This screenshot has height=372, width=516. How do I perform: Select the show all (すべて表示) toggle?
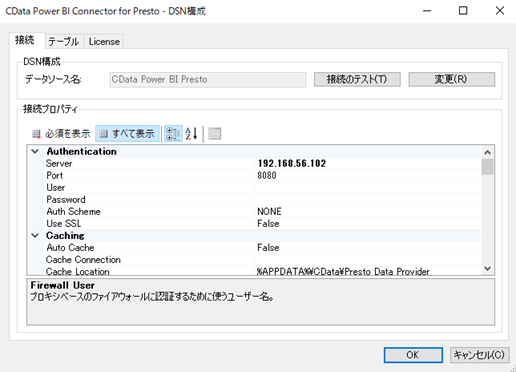127,134
